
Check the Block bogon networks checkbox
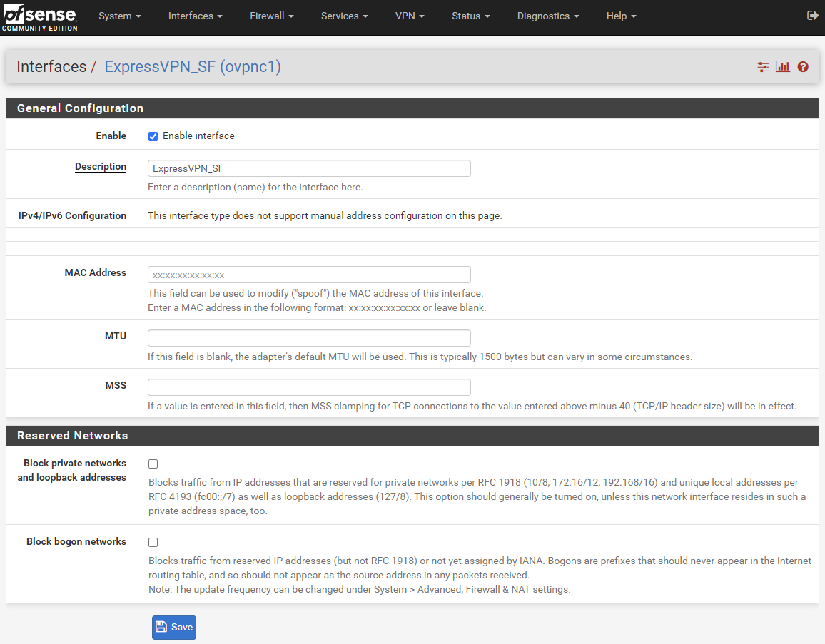[153, 542]
